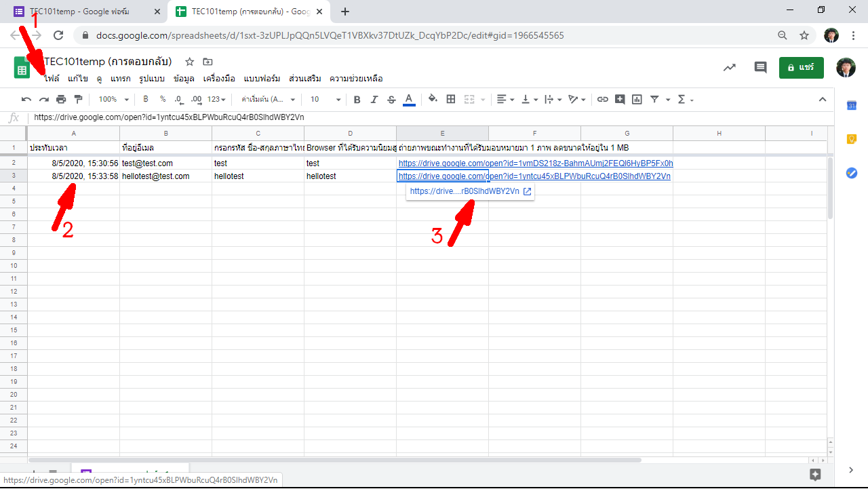Viewport: 868px width, 489px height.
Task: Open the 123 number format dropdown
Action: coord(217,100)
